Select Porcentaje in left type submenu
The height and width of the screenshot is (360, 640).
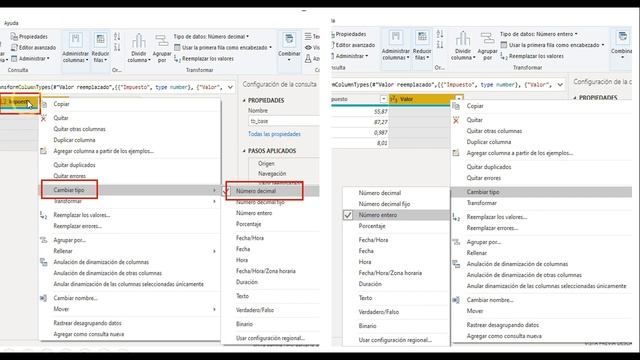point(248,224)
